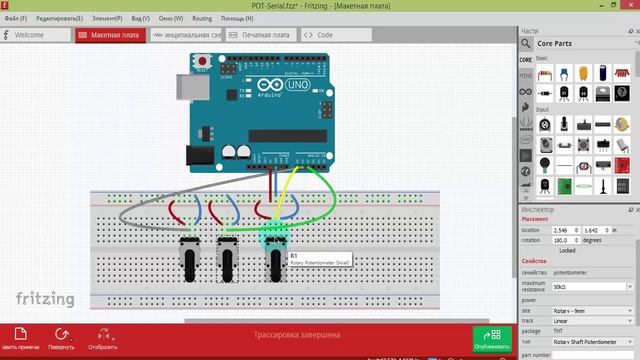Image resolution: width=640 pixels, height=360 pixels.
Task: Open the SparkFun flame parts bin
Action: (526, 107)
